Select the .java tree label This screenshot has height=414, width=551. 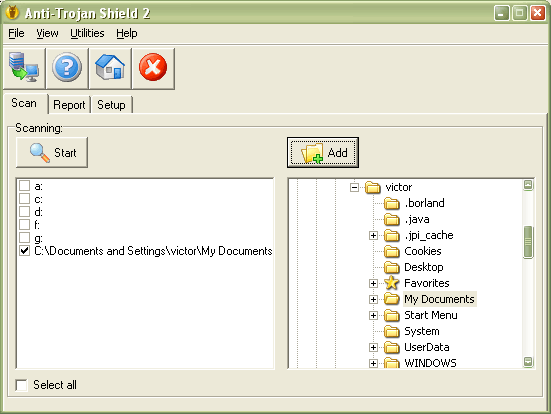417,219
